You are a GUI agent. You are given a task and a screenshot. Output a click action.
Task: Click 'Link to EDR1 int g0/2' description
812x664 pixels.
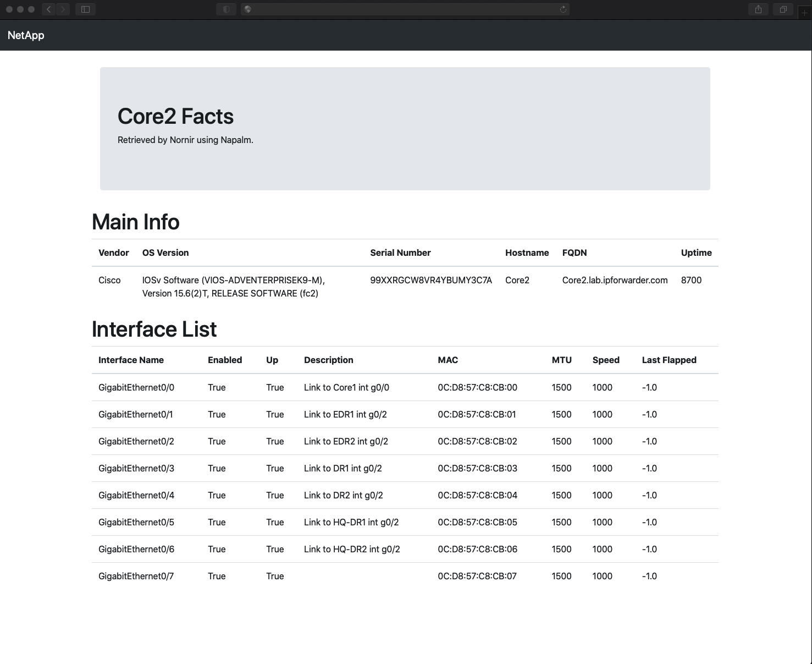click(x=345, y=414)
